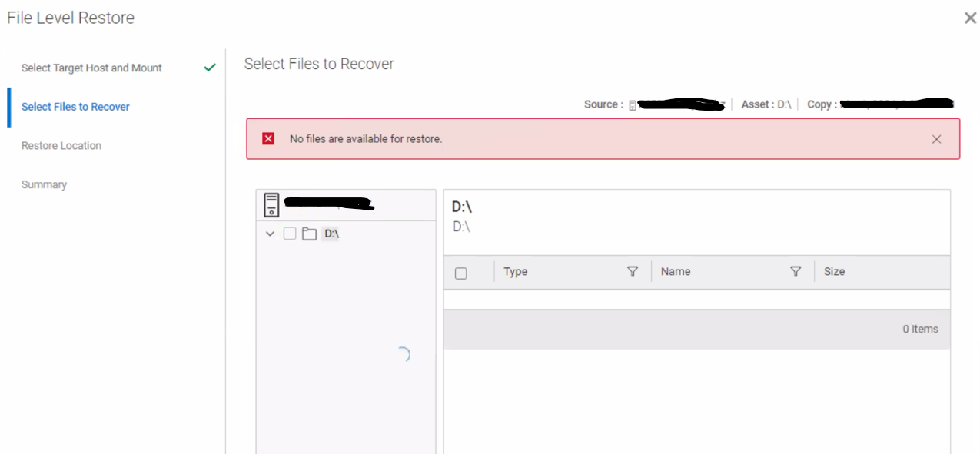Viewport: 980px width, 454px height.
Task: Go back to Select Target Host and Mount
Action: 92,68
